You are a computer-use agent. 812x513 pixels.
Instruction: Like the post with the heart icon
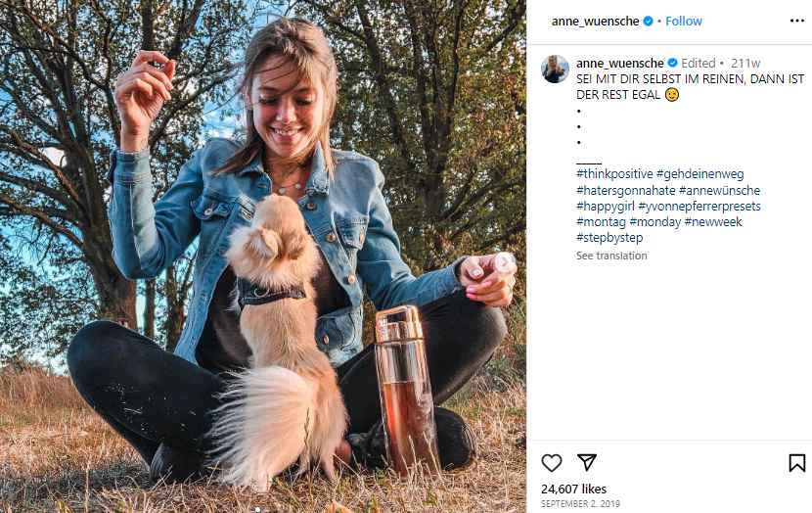552,463
